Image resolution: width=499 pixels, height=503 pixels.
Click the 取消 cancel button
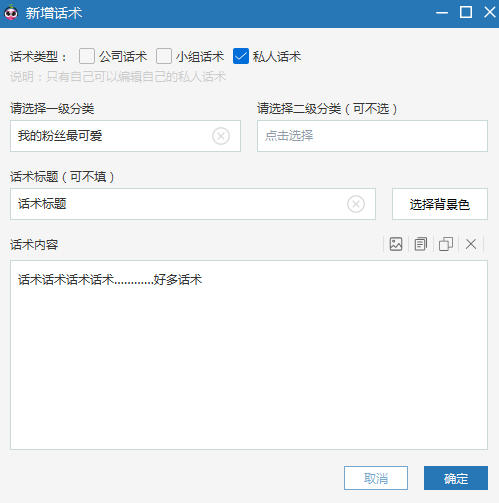point(376,478)
